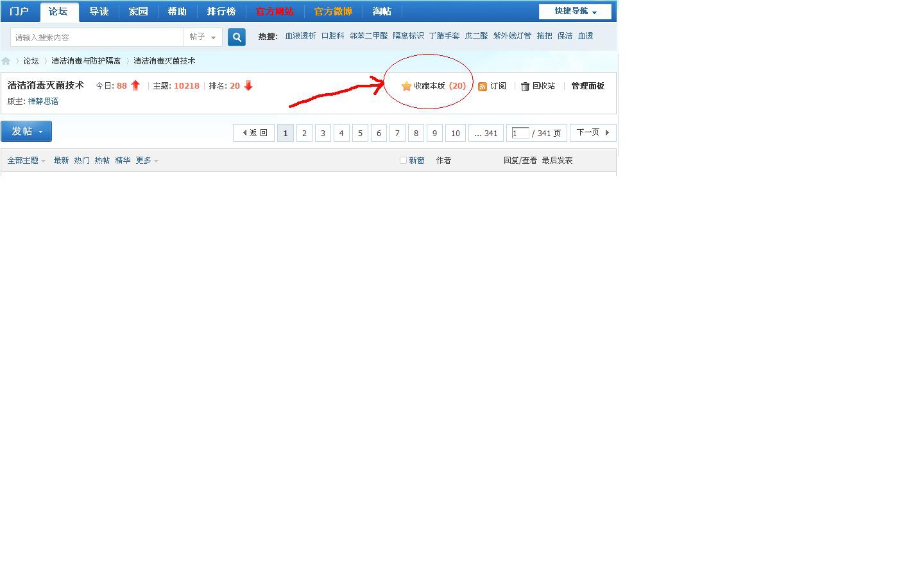Open the 发帖 post button

point(26,131)
